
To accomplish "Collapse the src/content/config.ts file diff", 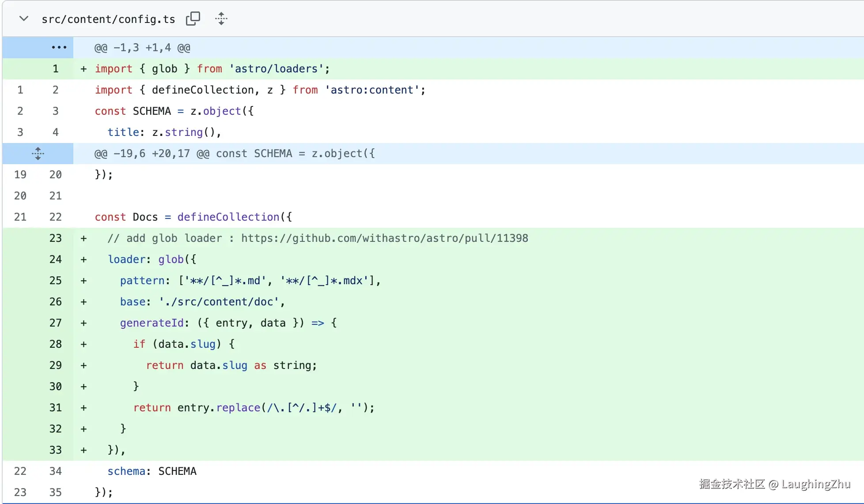I will point(24,19).
